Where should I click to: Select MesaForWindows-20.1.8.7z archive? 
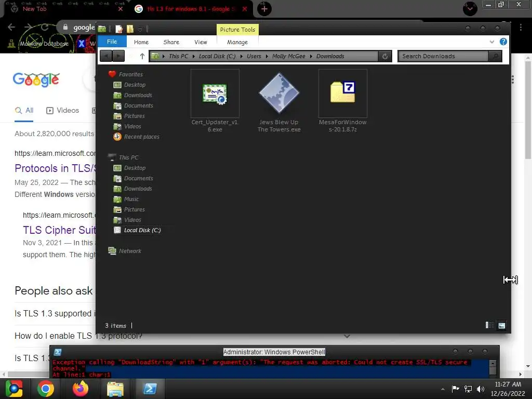pyautogui.click(x=343, y=101)
